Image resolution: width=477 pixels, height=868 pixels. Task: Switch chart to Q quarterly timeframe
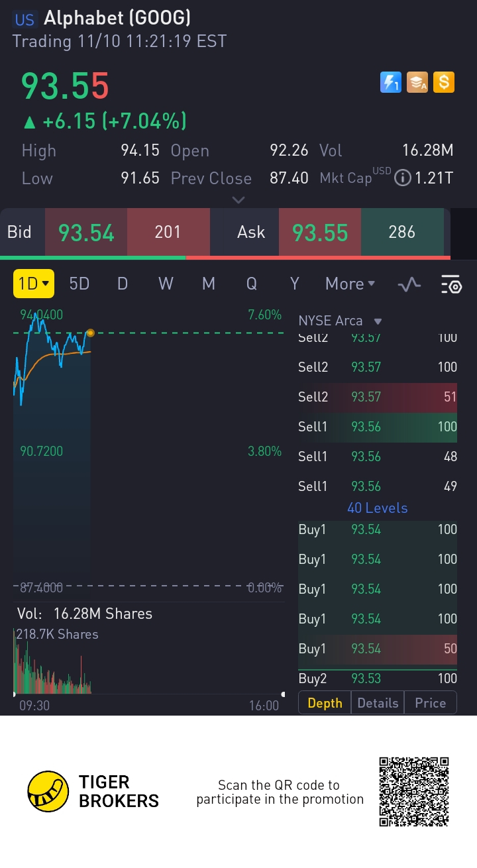tap(252, 284)
